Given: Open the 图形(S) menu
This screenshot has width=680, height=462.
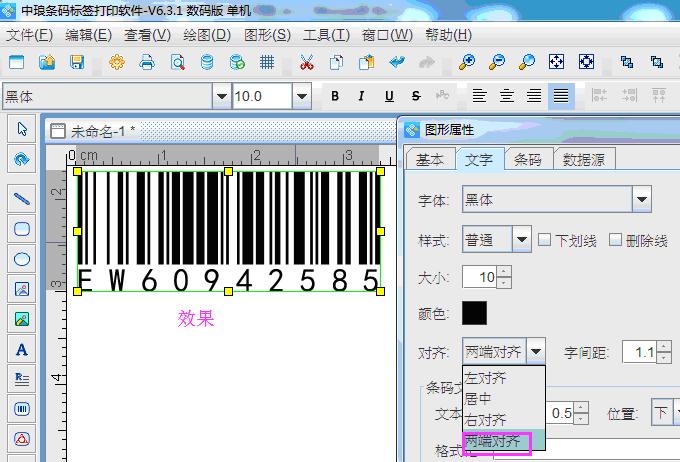Looking at the screenshot, I should (267, 35).
